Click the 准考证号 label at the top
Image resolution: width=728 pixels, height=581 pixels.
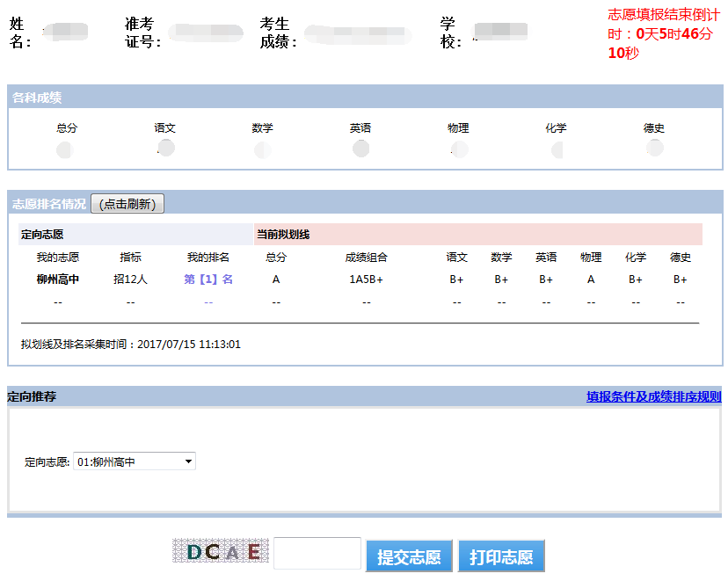click(143, 33)
